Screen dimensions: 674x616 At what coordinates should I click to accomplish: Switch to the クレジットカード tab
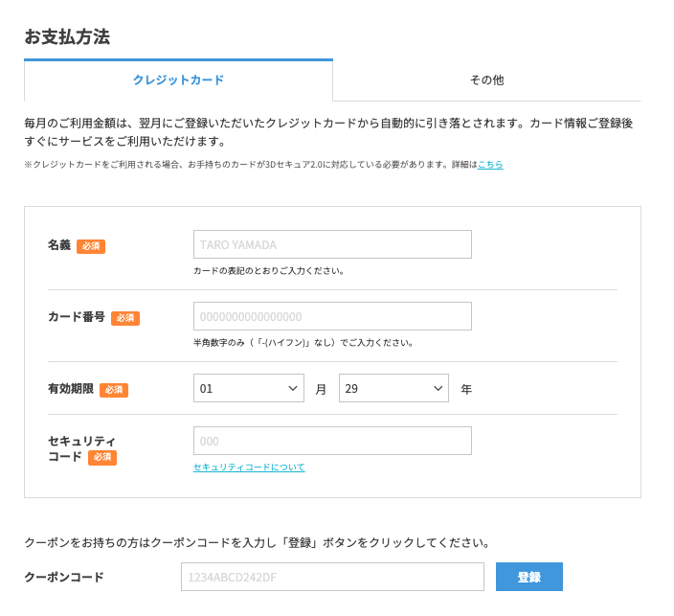pyautogui.click(x=178, y=80)
